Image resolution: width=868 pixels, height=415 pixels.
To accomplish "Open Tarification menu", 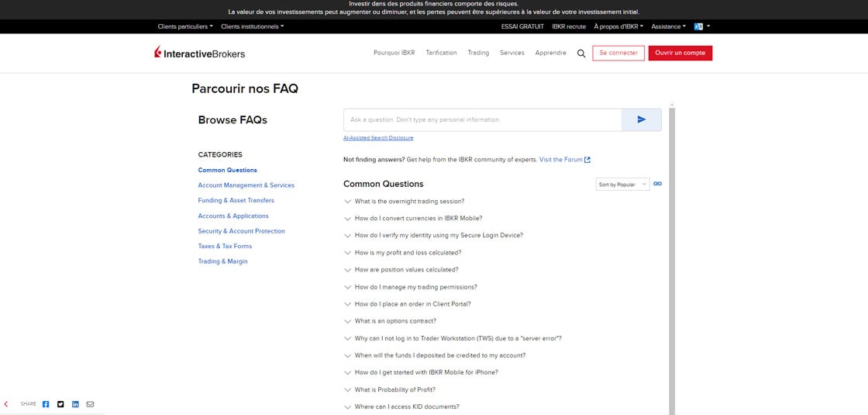I will [x=441, y=54].
